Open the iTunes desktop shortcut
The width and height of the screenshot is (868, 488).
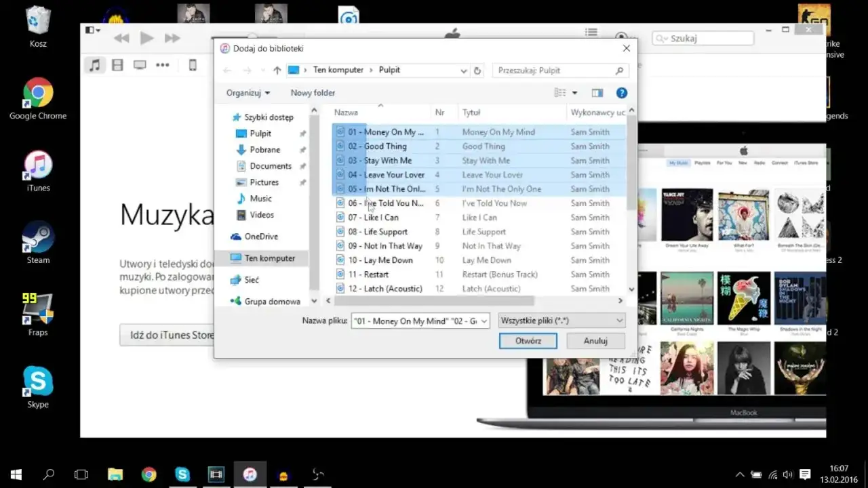38,171
